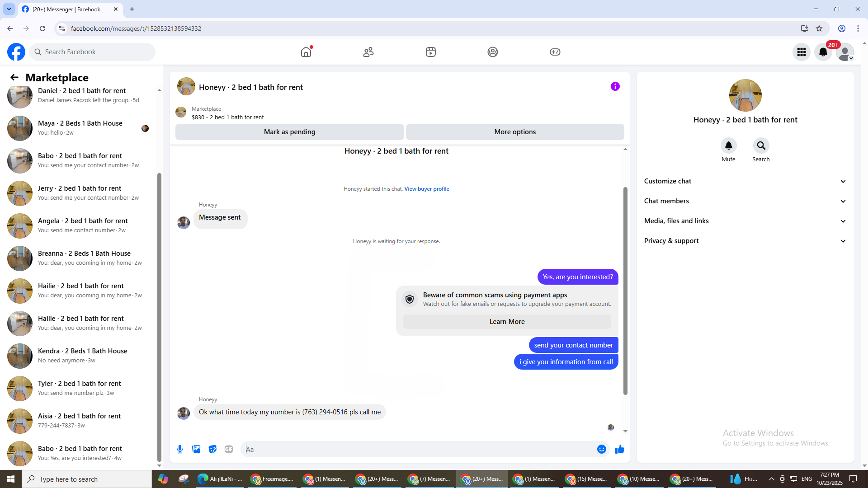Open the emoji picker in composer
Screen dimensions: 868x488
pyautogui.click(x=601, y=449)
